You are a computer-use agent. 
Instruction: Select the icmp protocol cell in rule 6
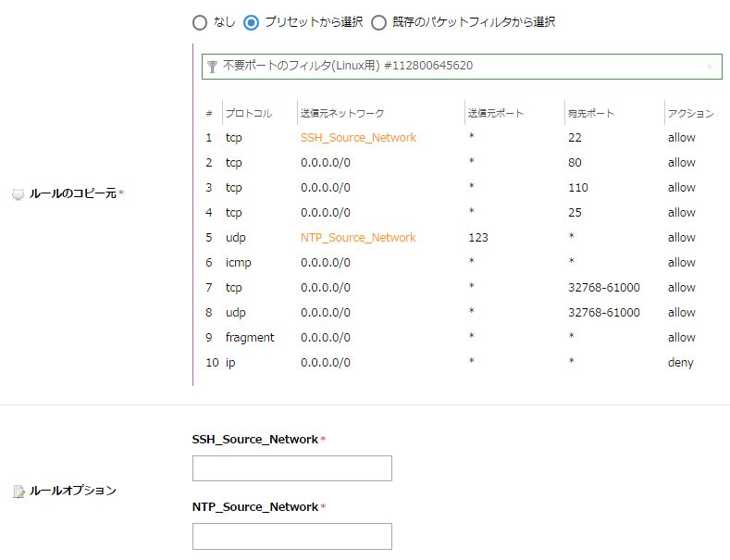click(239, 263)
